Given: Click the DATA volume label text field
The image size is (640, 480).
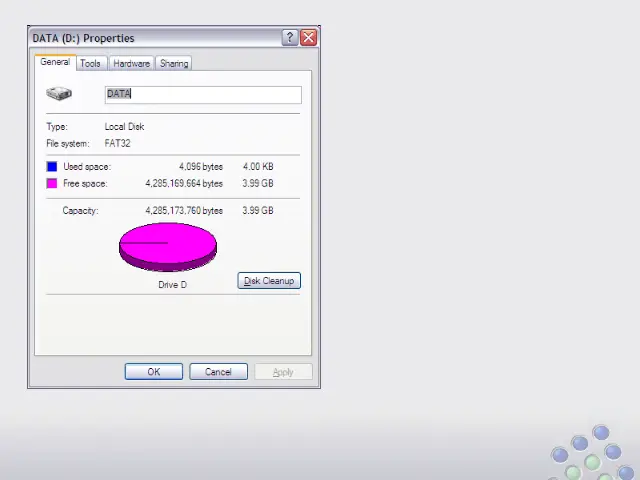Looking at the screenshot, I should click(203, 94).
